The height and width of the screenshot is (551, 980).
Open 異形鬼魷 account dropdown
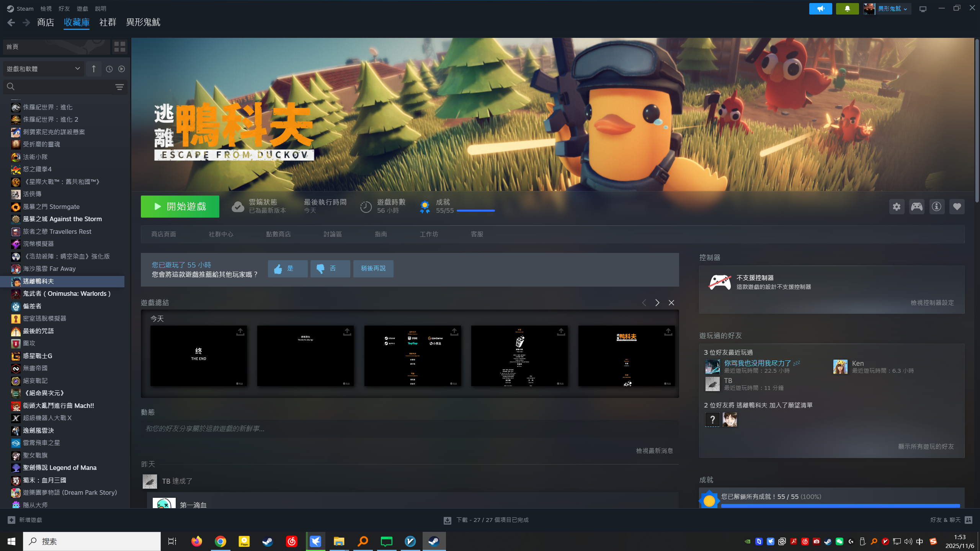pos(892,8)
